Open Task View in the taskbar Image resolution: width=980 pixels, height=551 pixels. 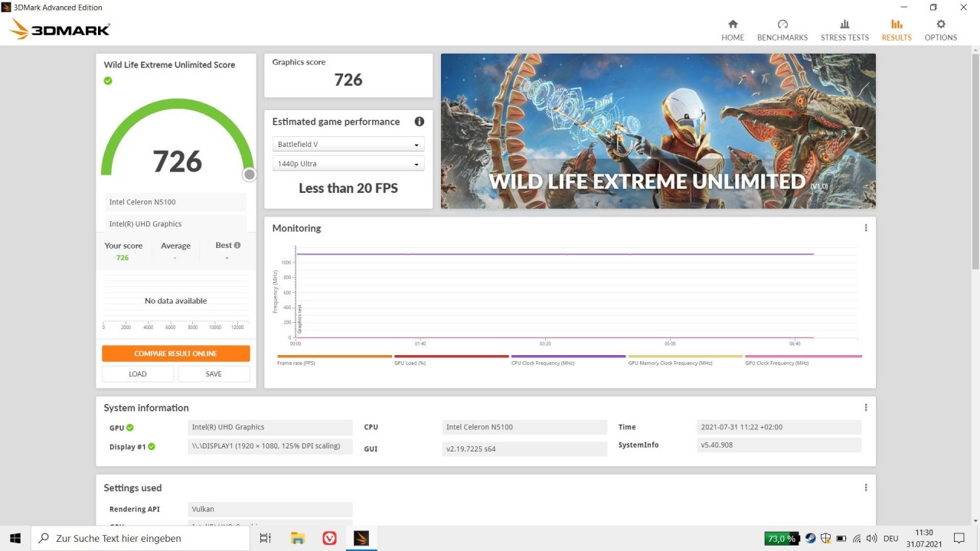coord(266,538)
